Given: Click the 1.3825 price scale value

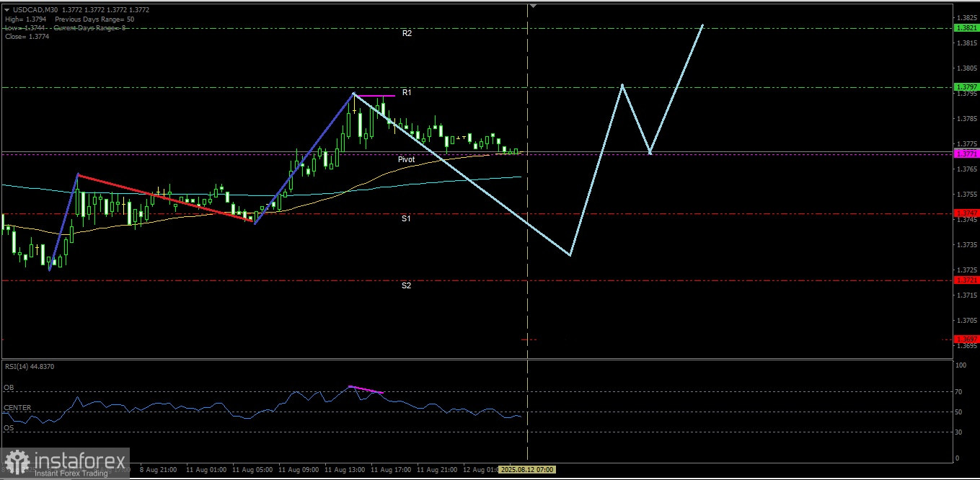Looking at the screenshot, I should tap(966, 17).
